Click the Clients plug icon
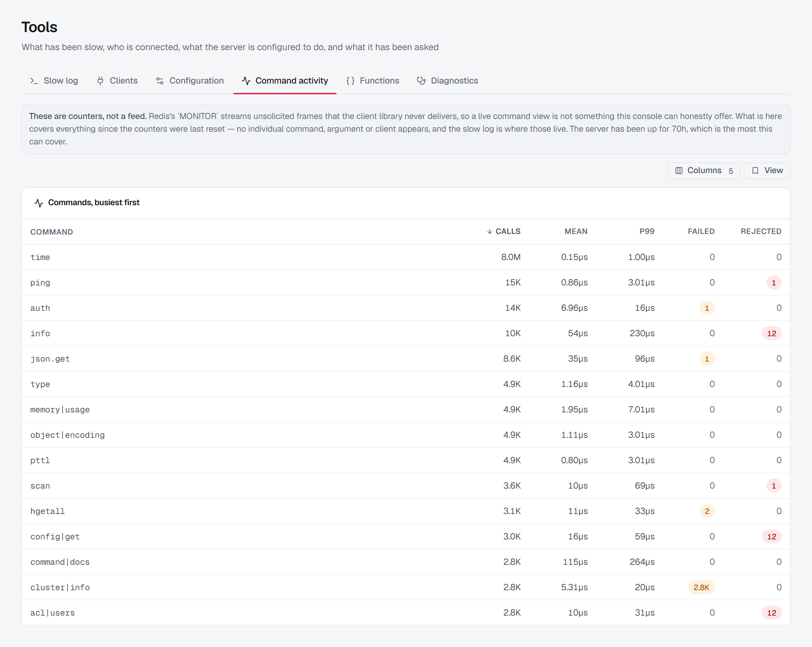Image resolution: width=812 pixels, height=647 pixels. [x=100, y=81]
